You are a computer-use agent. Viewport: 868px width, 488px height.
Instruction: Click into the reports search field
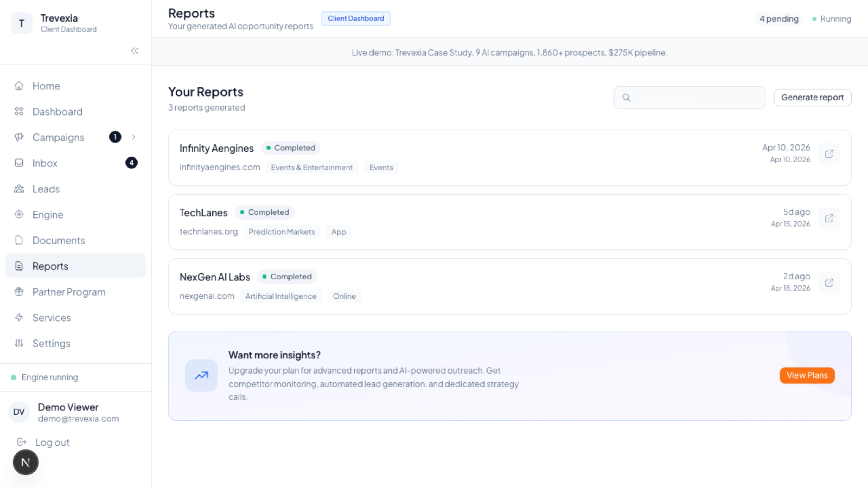(689, 98)
